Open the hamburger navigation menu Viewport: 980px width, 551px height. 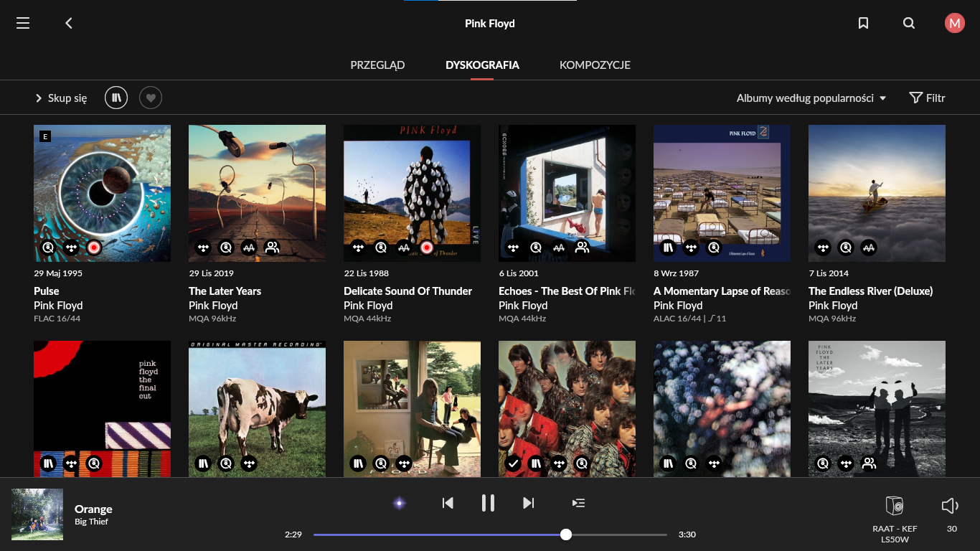click(x=23, y=23)
